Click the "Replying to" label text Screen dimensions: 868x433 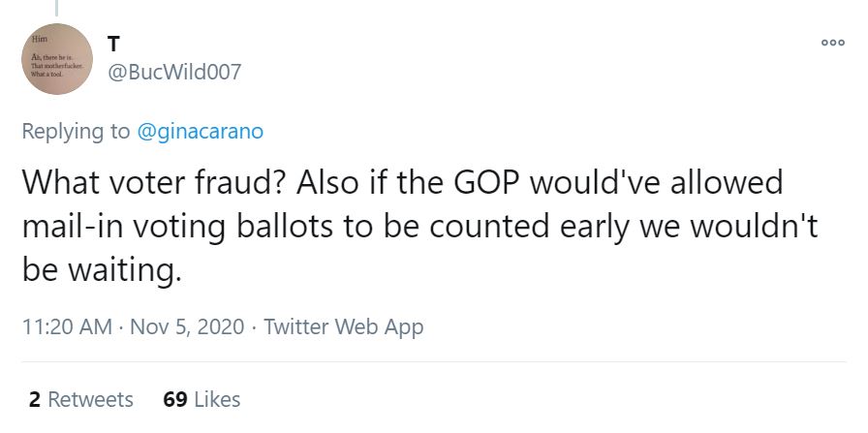[75, 132]
